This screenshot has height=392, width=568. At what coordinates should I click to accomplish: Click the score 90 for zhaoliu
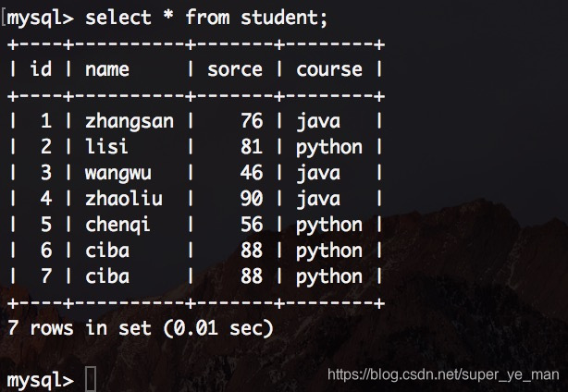tap(252, 199)
